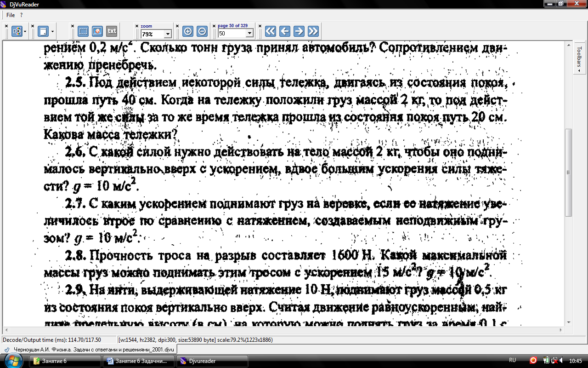Click the horizontal scrollbar left arrow

click(x=6, y=330)
